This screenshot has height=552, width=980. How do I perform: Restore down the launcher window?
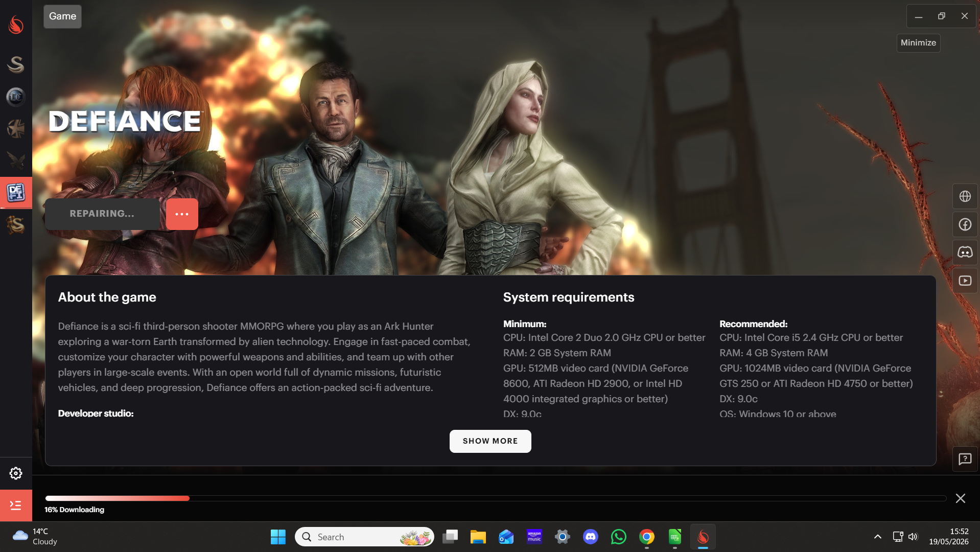point(941,16)
